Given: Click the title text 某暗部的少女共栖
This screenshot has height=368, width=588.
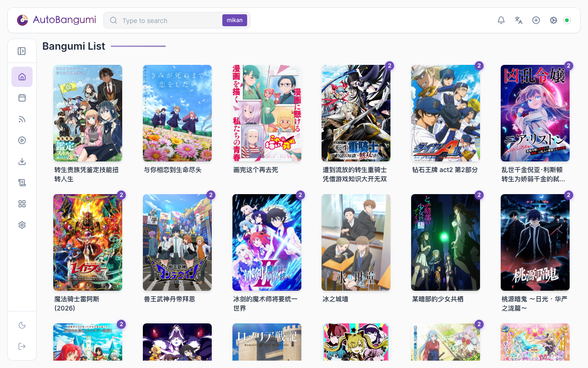Looking at the screenshot, I should pos(438,299).
